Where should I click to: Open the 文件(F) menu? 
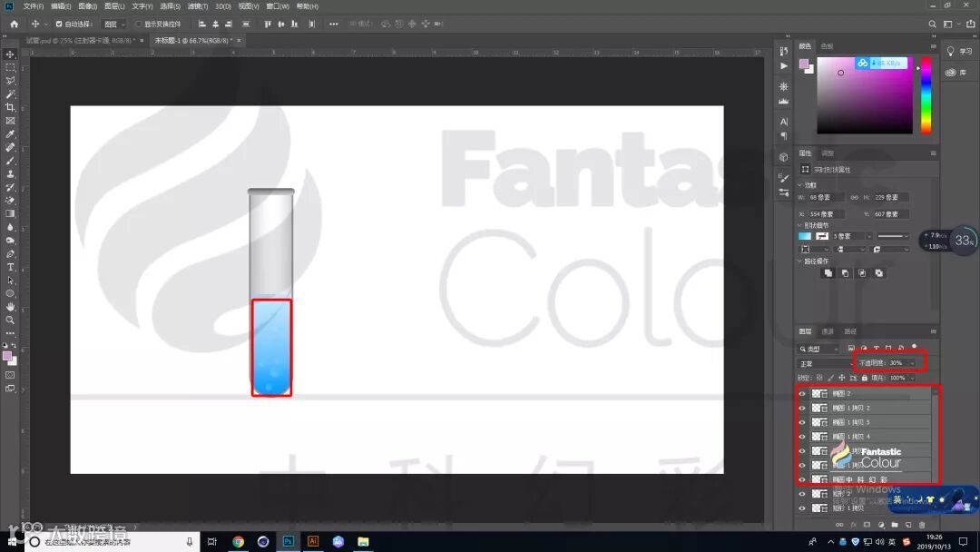click(x=34, y=6)
